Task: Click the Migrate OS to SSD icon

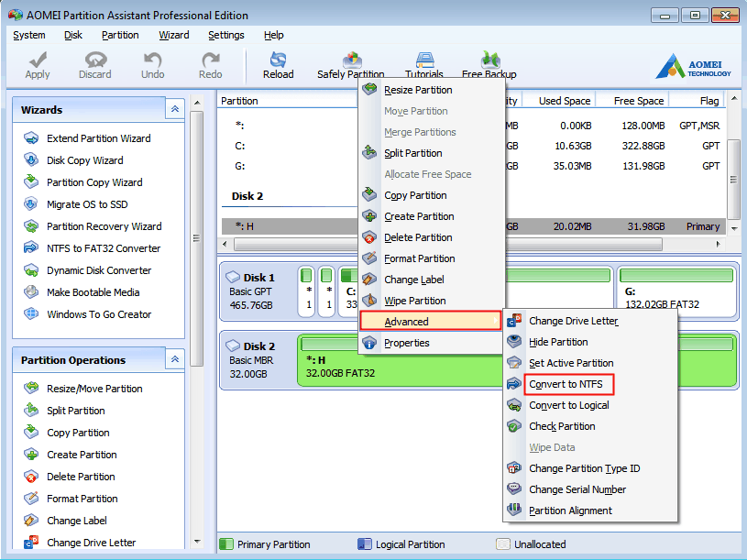Action: click(x=31, y=204)
